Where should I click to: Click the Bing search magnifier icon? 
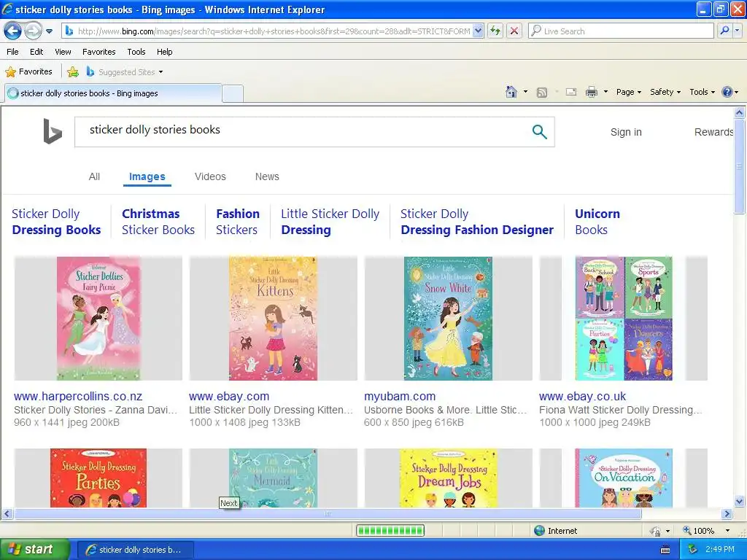point(539,131)
